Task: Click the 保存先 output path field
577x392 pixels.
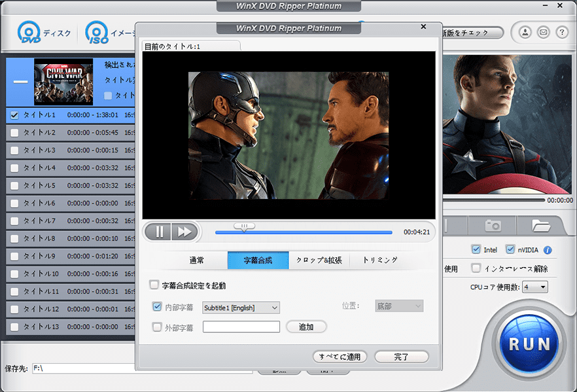Action: [x=143, y=368]
